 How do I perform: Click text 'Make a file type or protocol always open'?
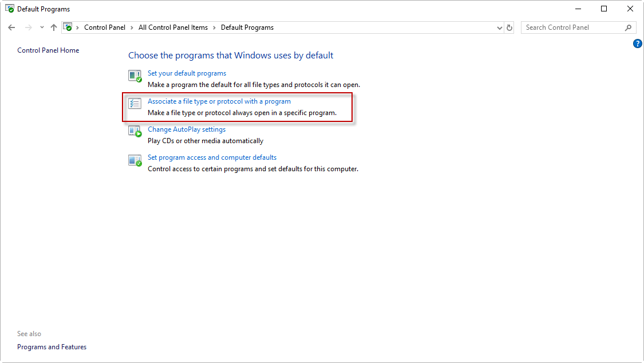(x=242, y=113)
